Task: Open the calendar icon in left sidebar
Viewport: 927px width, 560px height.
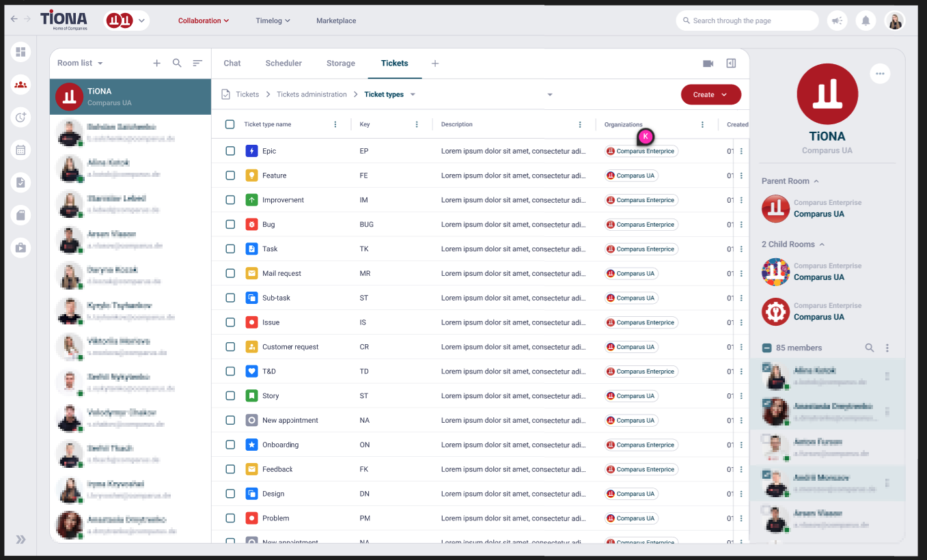Action: point(20,150)
